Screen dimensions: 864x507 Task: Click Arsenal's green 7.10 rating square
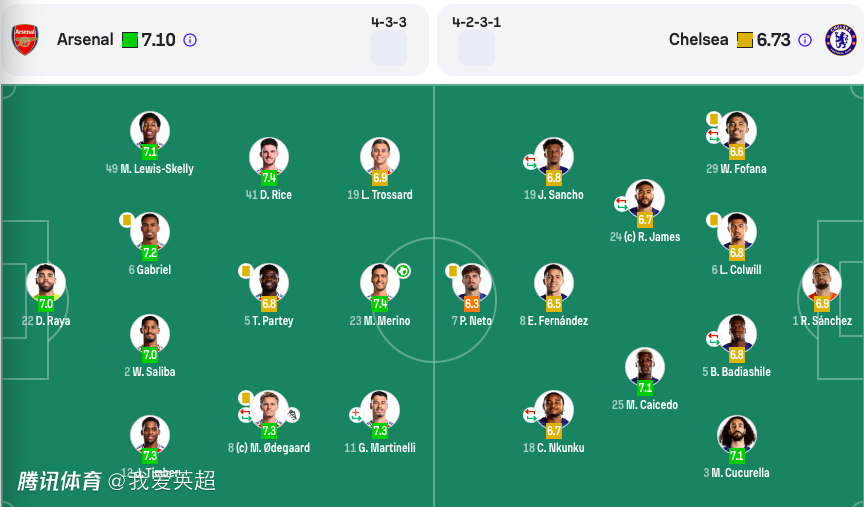[x=130, y=40]
